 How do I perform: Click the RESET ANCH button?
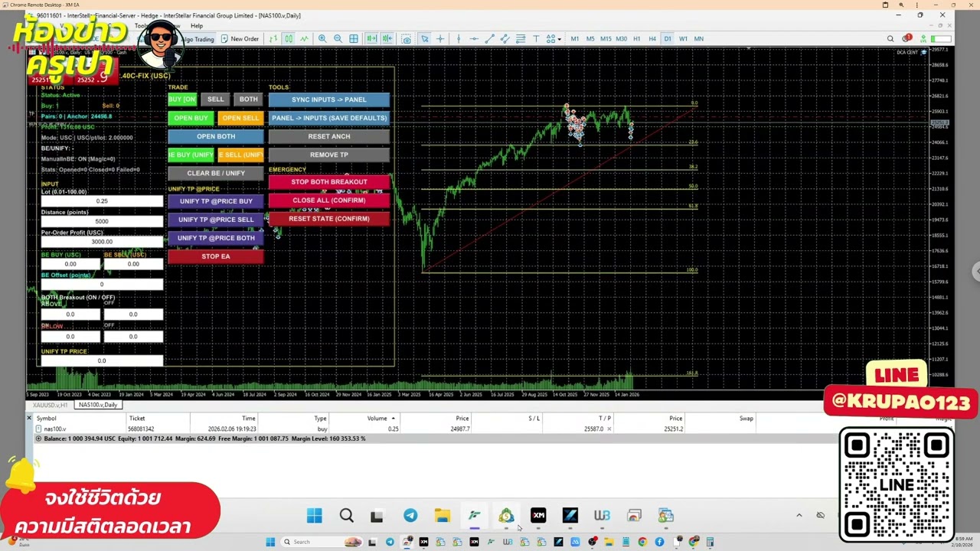(329, 136)
